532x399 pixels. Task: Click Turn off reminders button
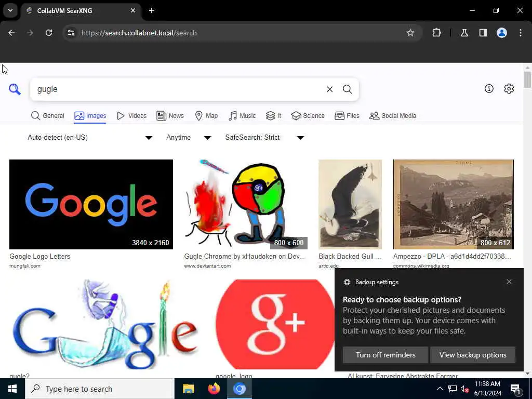point(385,355)
